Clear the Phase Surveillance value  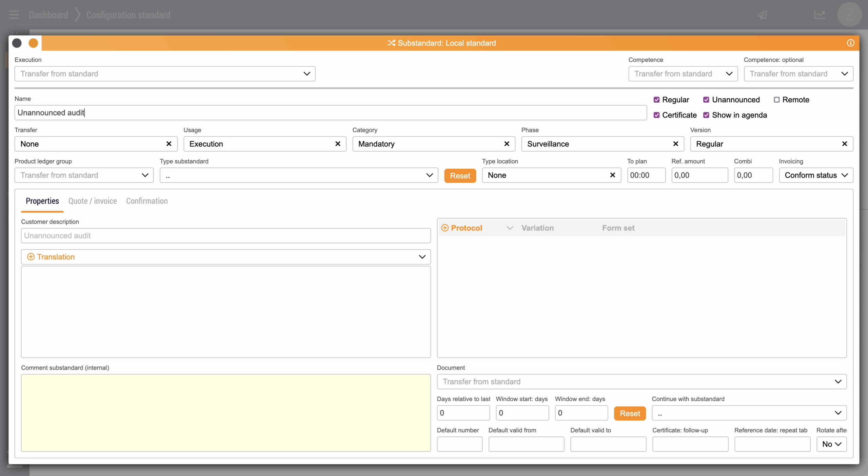tap(675, 144)
